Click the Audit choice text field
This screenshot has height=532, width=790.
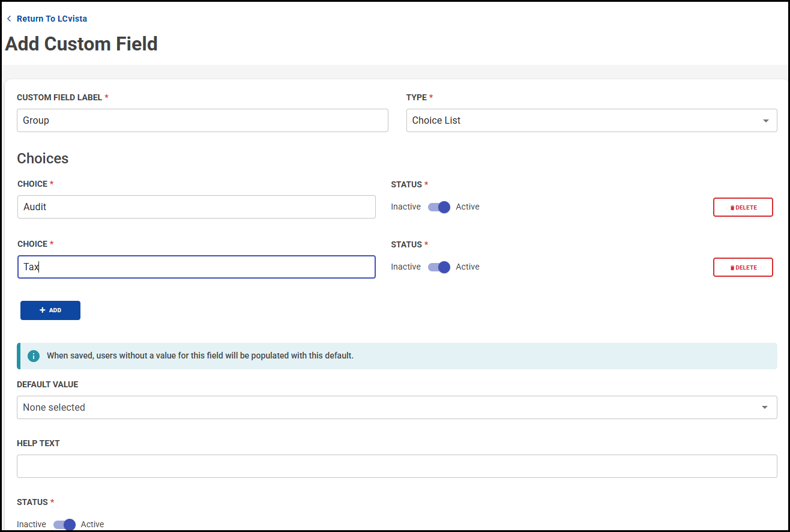[x=196, y=207]
